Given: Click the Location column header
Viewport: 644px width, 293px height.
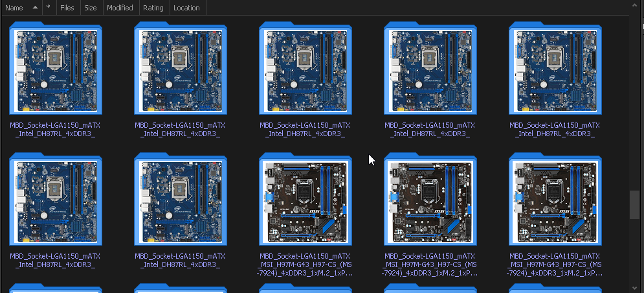Looking at the screenshot, I should [x=187, y=8].
